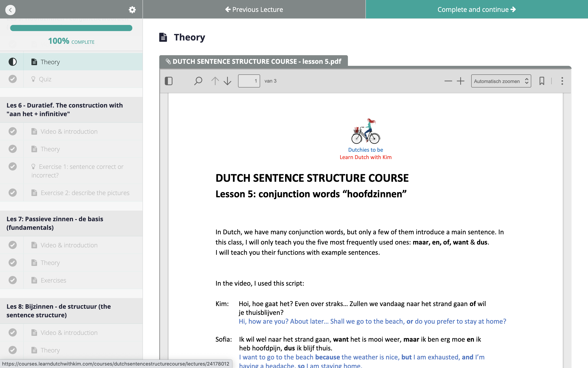This screenshot has width=588, height=368.
Task: Click document icon beside Les 6 Theory
Action: (34, 149)
